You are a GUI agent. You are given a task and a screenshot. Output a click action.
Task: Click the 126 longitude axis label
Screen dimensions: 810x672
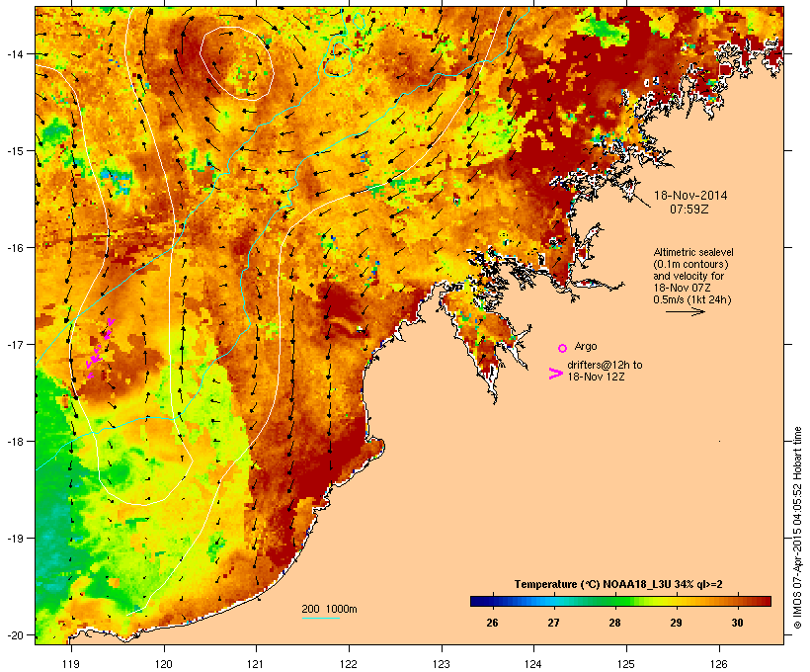(719, 664)
